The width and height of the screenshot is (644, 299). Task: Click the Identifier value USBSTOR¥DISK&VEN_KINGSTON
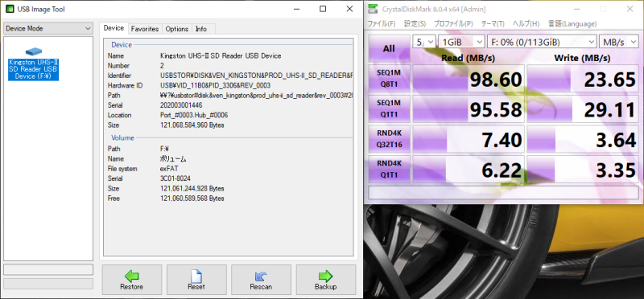pyautogui.click(x=256, y=76)
